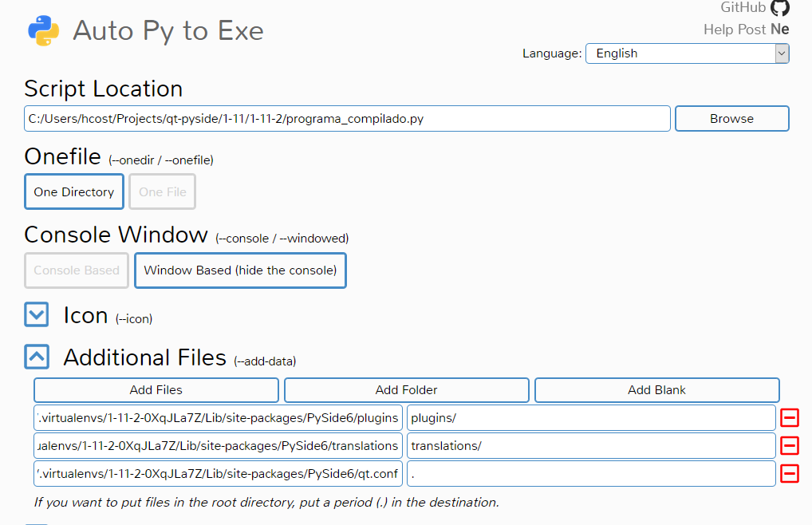Edit the translations/ destination field
812x525 pixels.
coord(591,446)
